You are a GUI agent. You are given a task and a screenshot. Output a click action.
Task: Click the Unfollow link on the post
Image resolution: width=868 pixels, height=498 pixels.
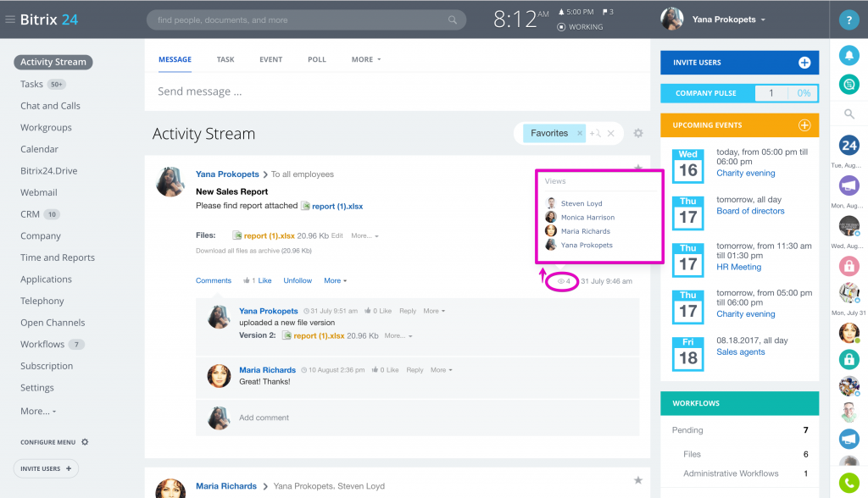click(298, 280)
